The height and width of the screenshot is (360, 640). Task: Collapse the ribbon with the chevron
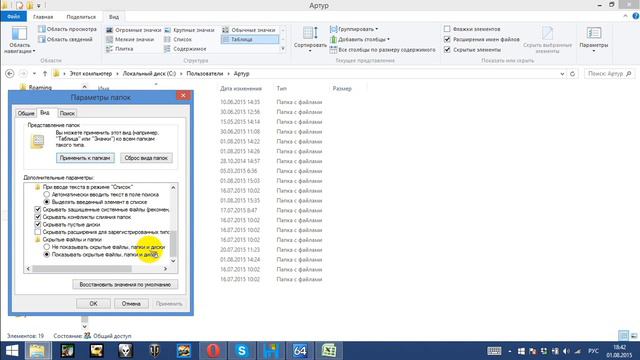[x=625, y=16]
